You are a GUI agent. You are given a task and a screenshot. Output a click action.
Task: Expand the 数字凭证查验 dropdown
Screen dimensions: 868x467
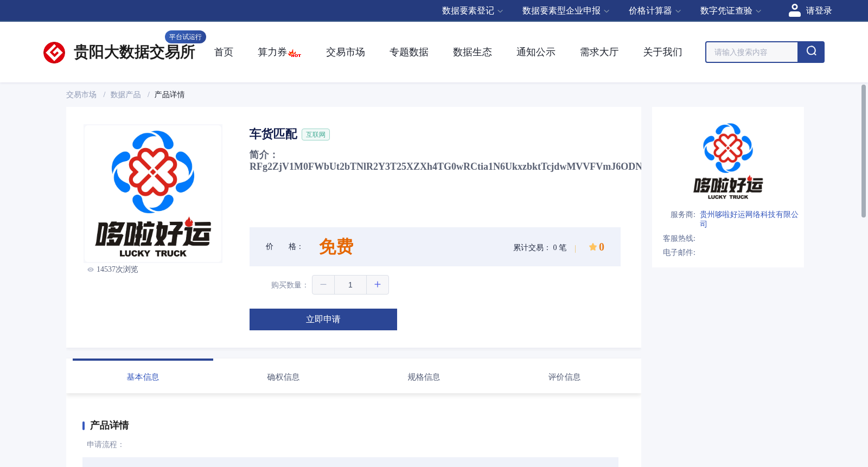point(730,11)
